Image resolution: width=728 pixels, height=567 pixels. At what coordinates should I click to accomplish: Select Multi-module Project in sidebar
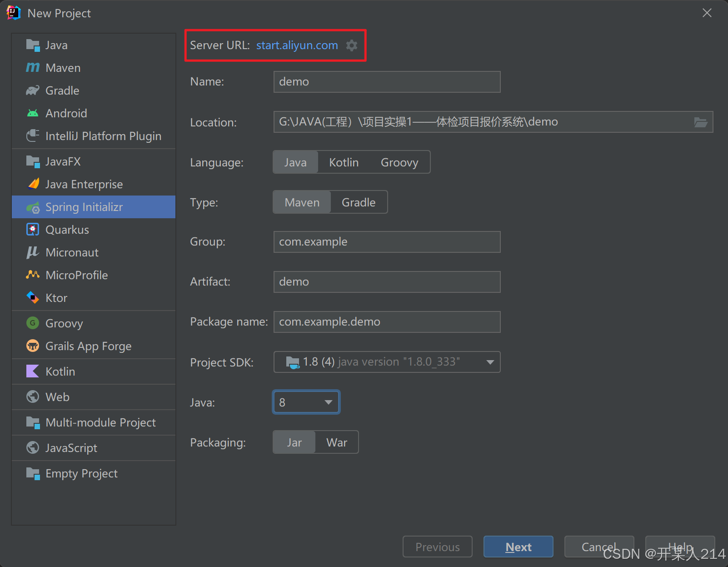pos(94,422)
